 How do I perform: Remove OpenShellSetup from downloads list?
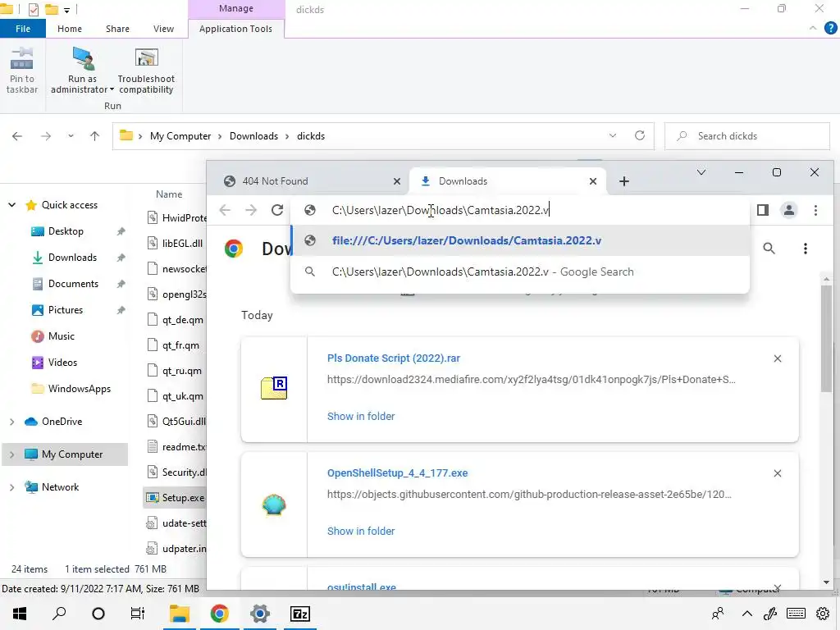(778, 473)
